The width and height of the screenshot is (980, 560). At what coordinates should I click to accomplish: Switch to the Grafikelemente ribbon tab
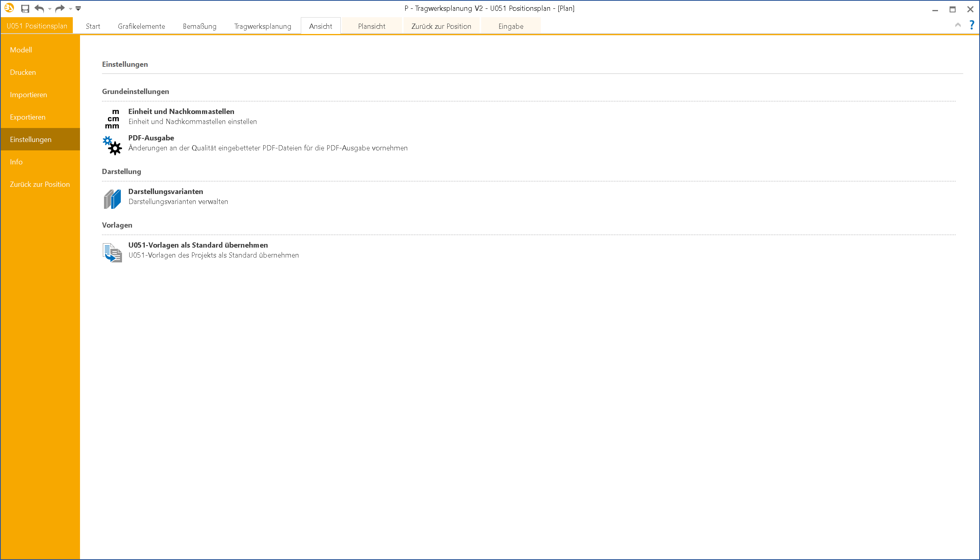coord(141,26)
